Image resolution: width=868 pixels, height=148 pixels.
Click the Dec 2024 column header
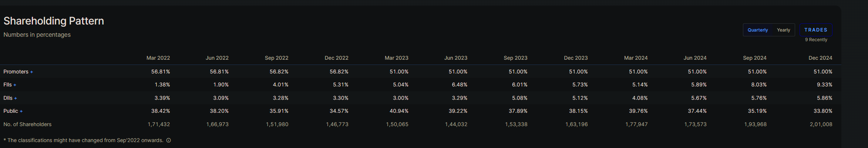point(820,58)
